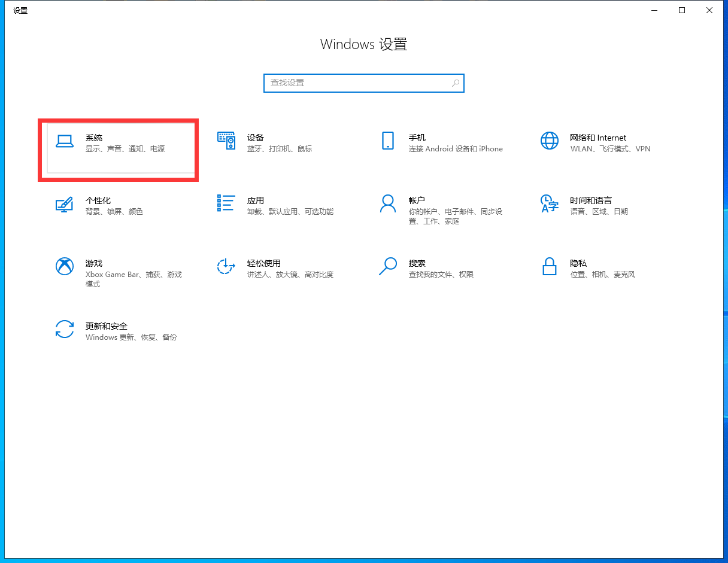The width and height of the screenshot is (728, 563).
Task: Open the 轻松使用 dial icon
Action: pyautogui.click(x=226, y=266)
